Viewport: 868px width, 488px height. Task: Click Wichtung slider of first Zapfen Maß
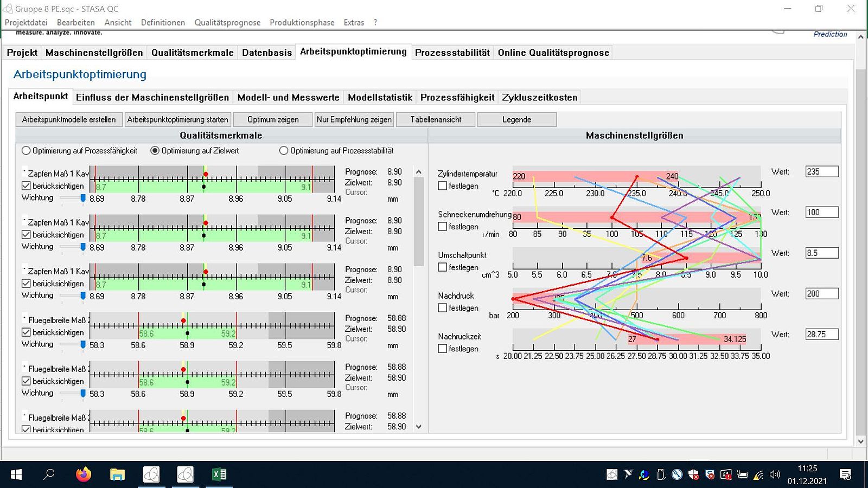point(73,198)
